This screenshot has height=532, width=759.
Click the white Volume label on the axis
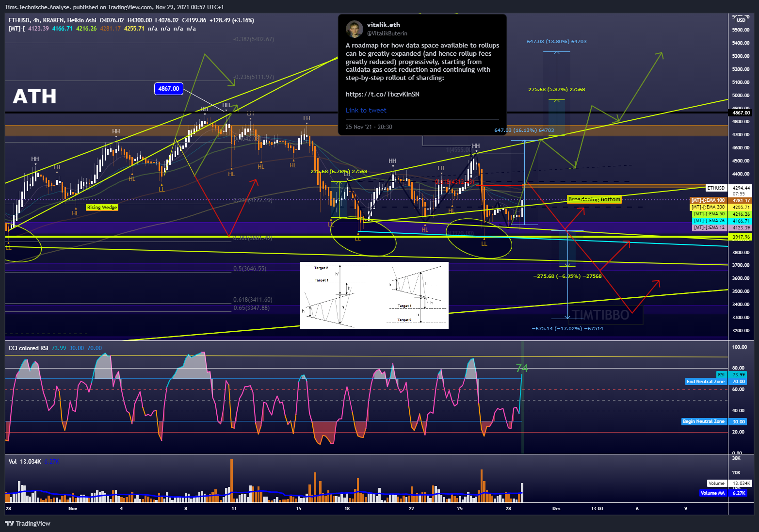point(716,483)
